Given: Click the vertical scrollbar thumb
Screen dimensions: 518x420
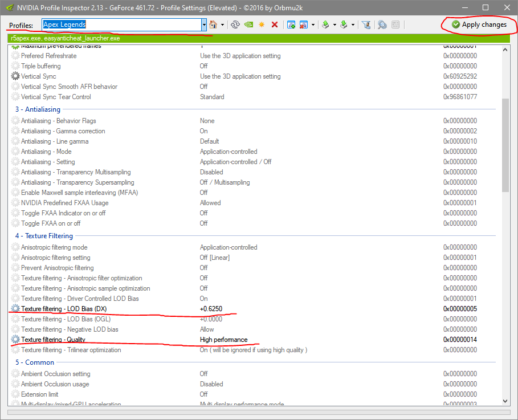Looking at the screenshot, I should click(505, 145).
